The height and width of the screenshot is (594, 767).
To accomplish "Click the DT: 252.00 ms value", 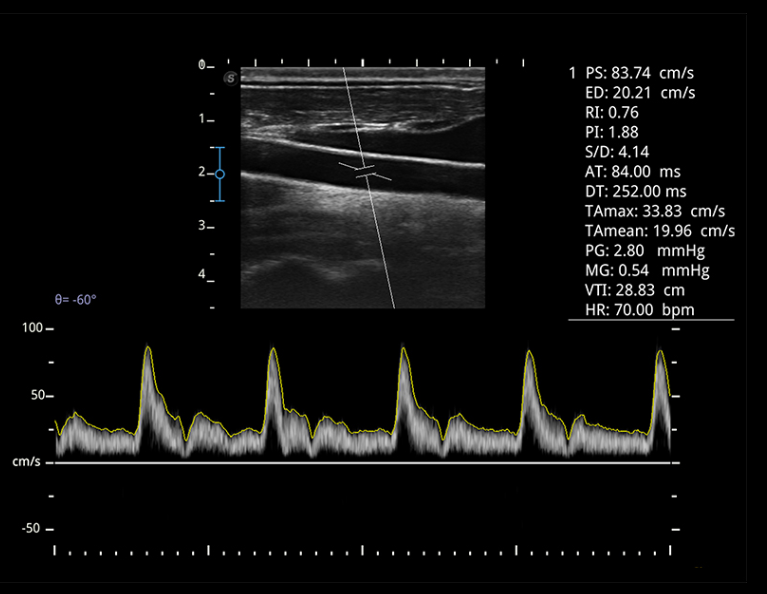I will pyautogui.click(x=635, y=191).
